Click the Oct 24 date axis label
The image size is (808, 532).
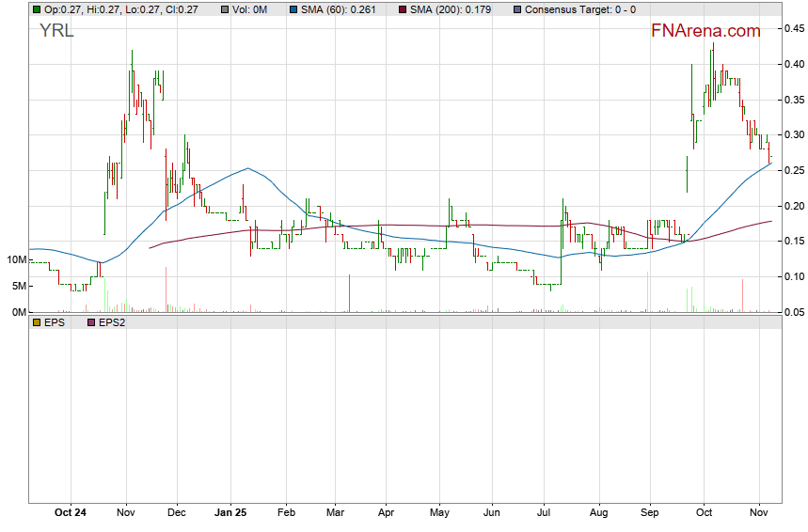[71, 513]
